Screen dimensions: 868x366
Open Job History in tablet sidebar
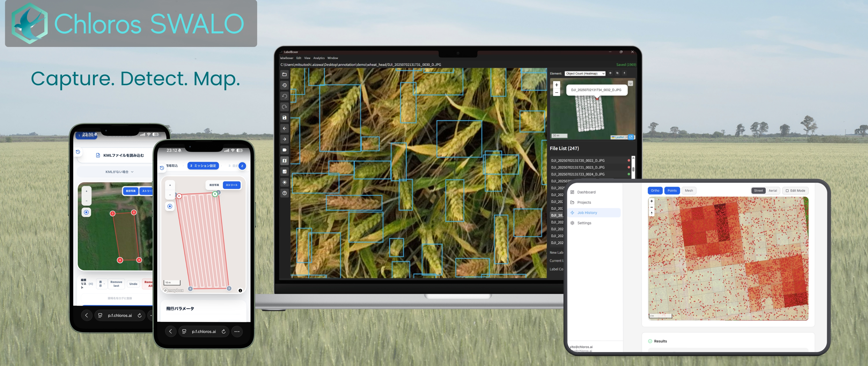point(594,213)
